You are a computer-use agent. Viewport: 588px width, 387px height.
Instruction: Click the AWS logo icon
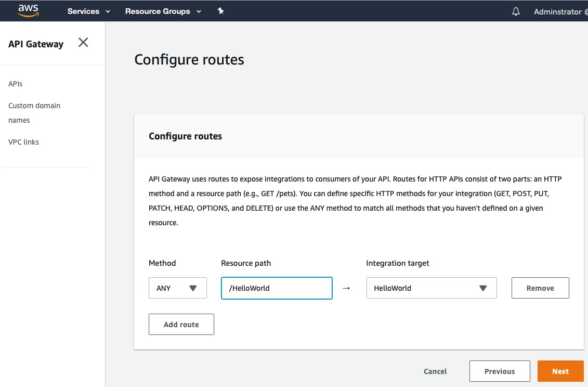(x=29, y=11)
